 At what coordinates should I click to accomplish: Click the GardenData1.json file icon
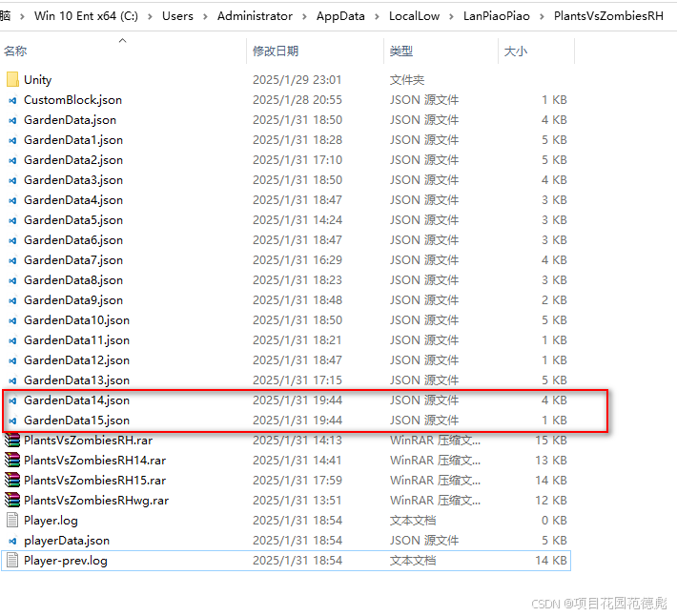point(12,140)
